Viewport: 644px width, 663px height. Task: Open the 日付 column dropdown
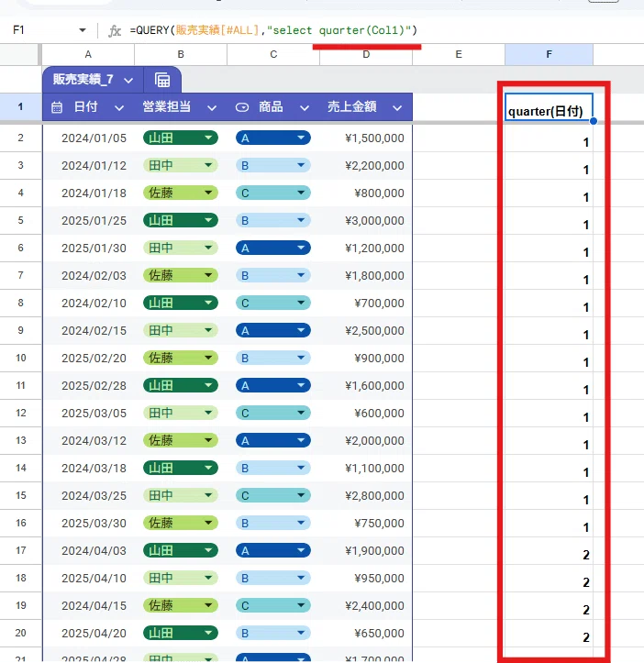[x=119, y=108]
